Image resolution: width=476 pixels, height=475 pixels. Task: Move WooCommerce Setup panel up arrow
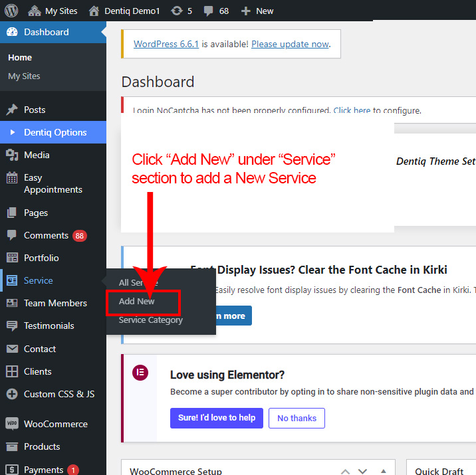click(345, 471)
